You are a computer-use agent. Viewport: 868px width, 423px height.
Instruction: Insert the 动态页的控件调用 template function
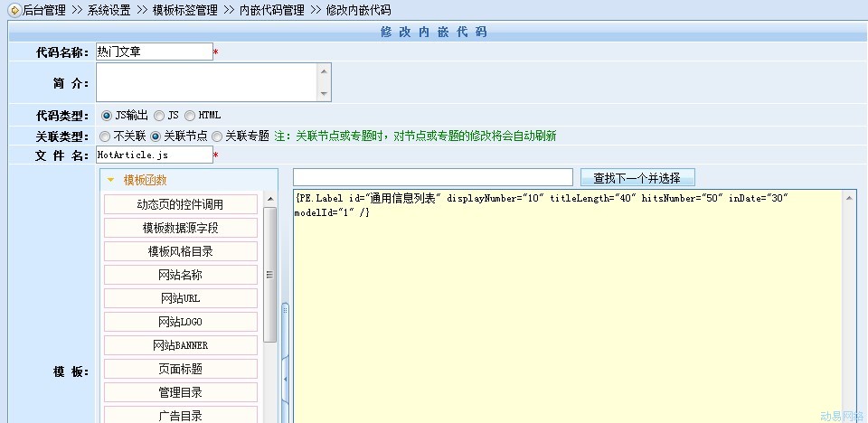181,204
